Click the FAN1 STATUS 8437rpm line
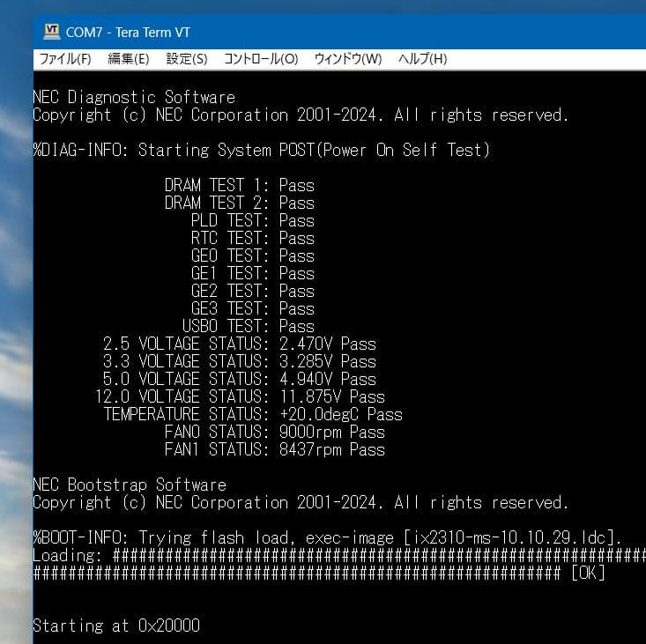The image size is (646, 644). point(274,449)
